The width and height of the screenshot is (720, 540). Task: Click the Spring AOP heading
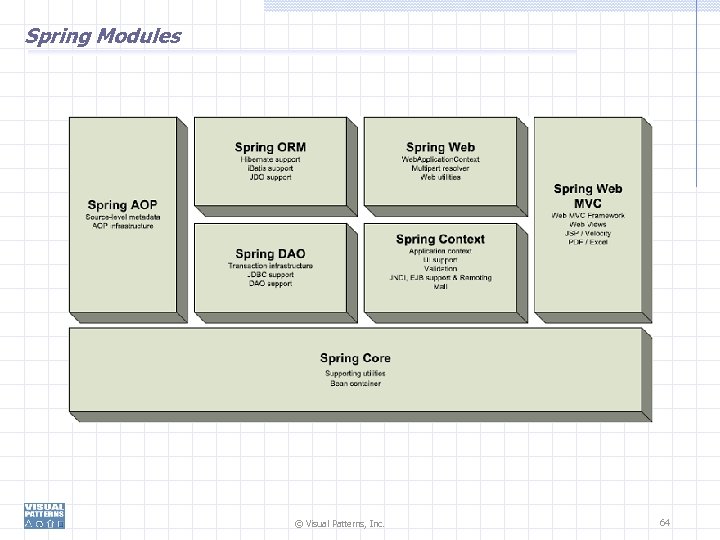123,205
